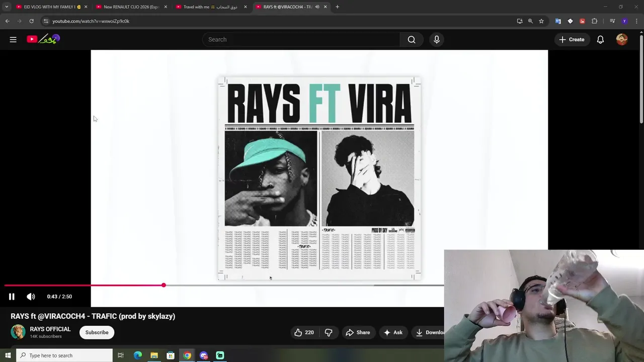The image size is (644, 362).
Task: Click the album cover in video
Action: pos(319,178)
